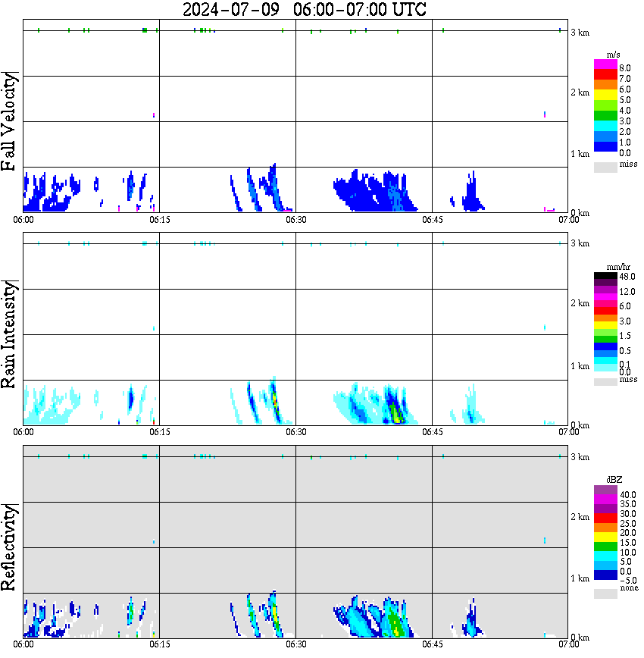
Task: Click the grey 'miss' swatch in Fall Velocity legend
Action: click(x=605, y=168)
